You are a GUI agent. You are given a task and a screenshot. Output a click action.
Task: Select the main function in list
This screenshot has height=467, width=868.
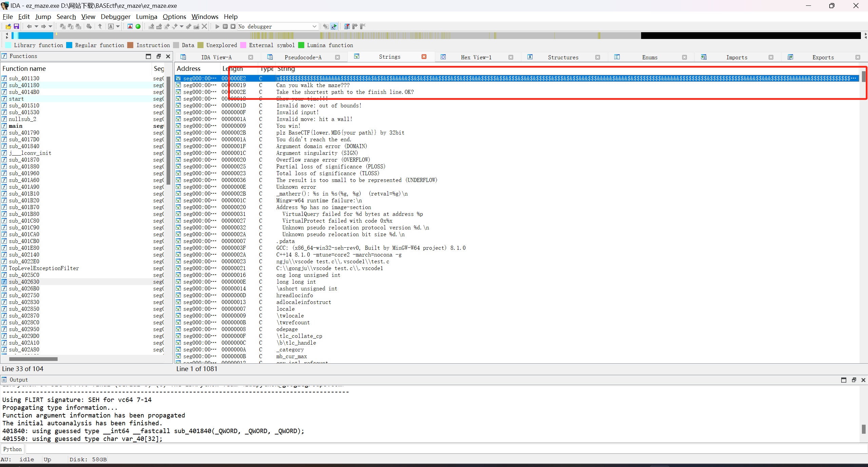pyautogui.click(x=16, y=126)
